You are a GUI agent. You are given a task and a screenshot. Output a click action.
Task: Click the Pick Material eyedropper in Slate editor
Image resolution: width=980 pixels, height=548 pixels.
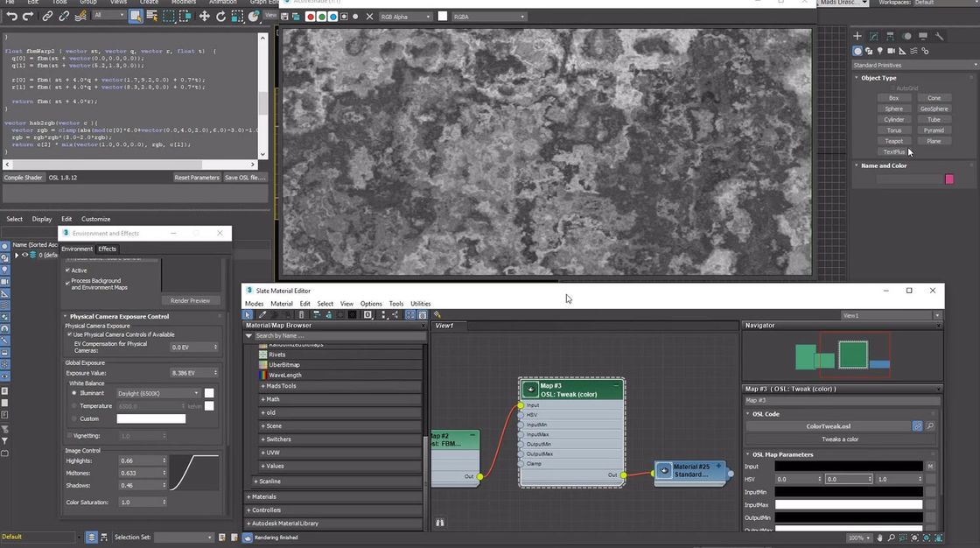(x=261, y=314)
